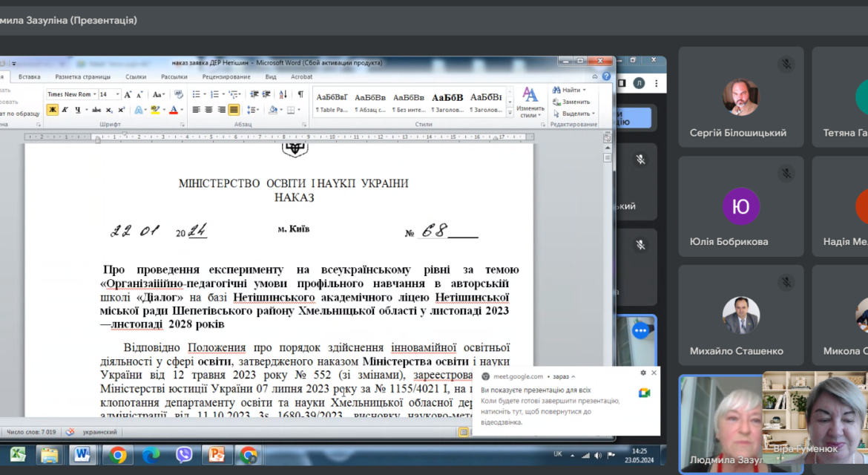The image size is (868, 475).
Task: Apply justified paragraph alignment
Action: [234, 110]
